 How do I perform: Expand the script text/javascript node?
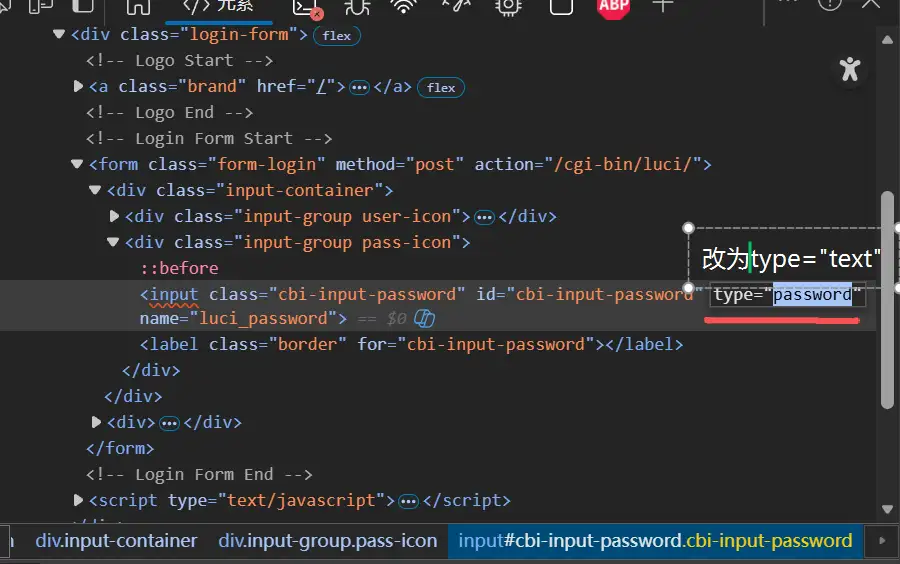[x=78, y=500]
